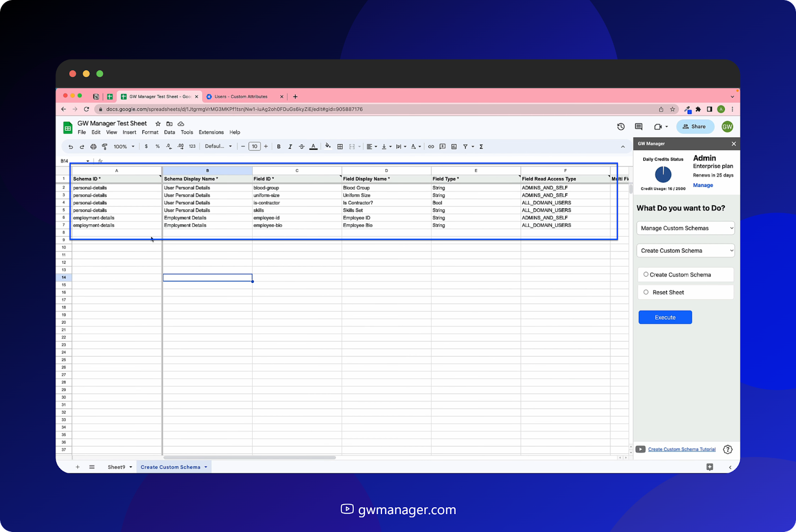Image resolution: width=796 pixels, height=532 pixels.
Task: Open the fill color tool
Action: (x=328, y=146)
